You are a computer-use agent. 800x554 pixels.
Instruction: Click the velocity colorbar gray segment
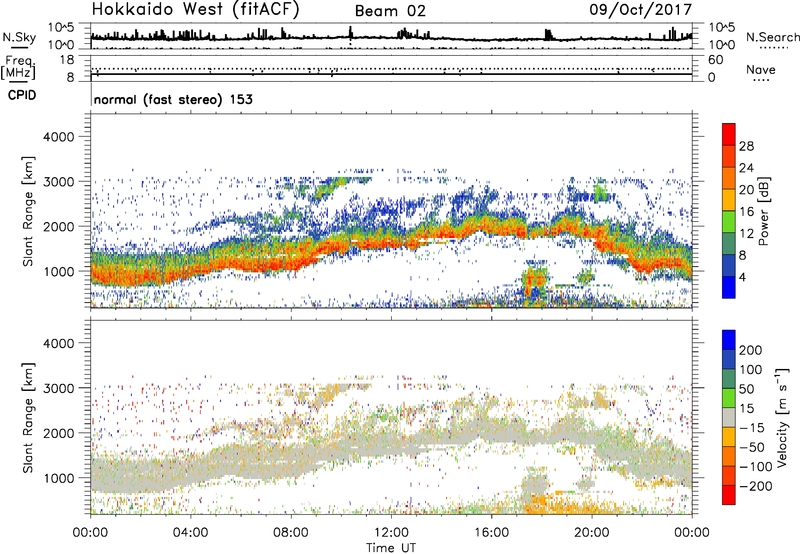click(x=729, y=417)
